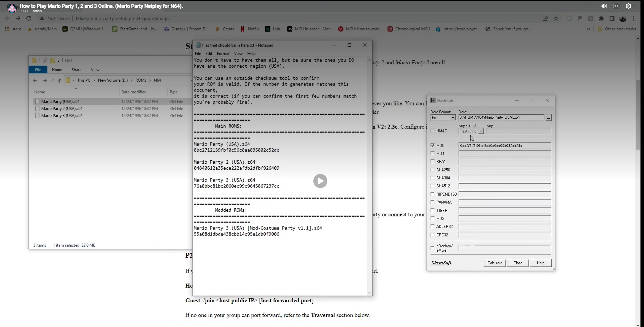Enable the SHA256 checkbox
The width and height of the screenshot is (644, 327).
[x=433, y=170]
